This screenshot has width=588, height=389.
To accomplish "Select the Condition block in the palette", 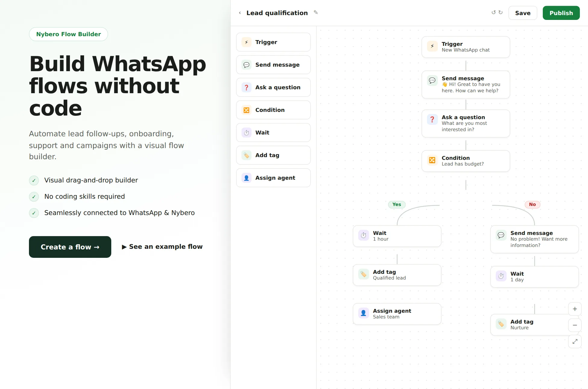I will (273, 110).
